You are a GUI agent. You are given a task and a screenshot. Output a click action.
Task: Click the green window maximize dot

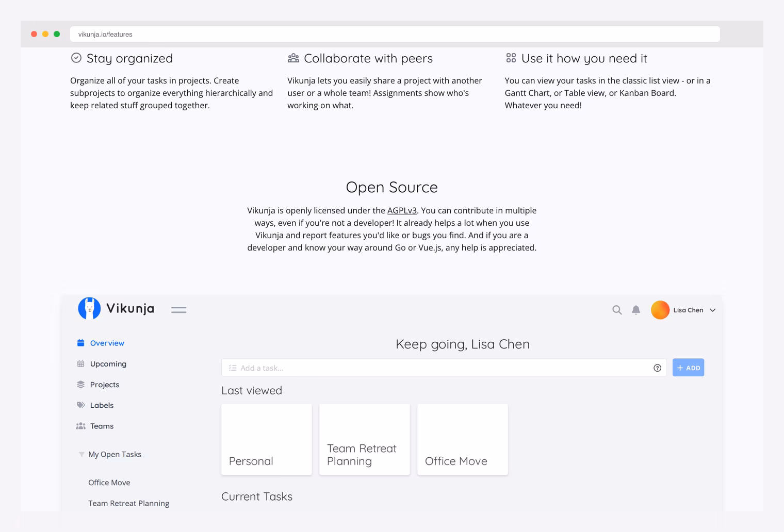(x=57, y=34)
